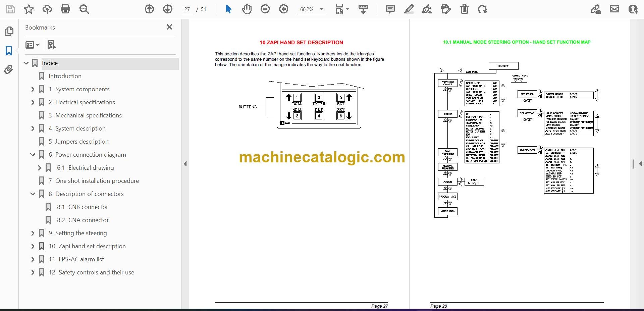Print the document

coord(65,9)
